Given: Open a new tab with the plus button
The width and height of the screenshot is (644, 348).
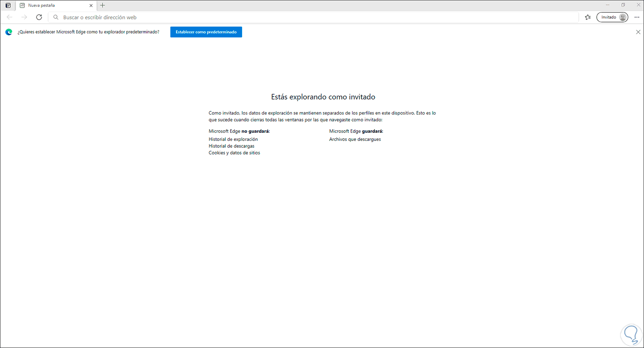Looking at the screenshot, I should point(103,6).
